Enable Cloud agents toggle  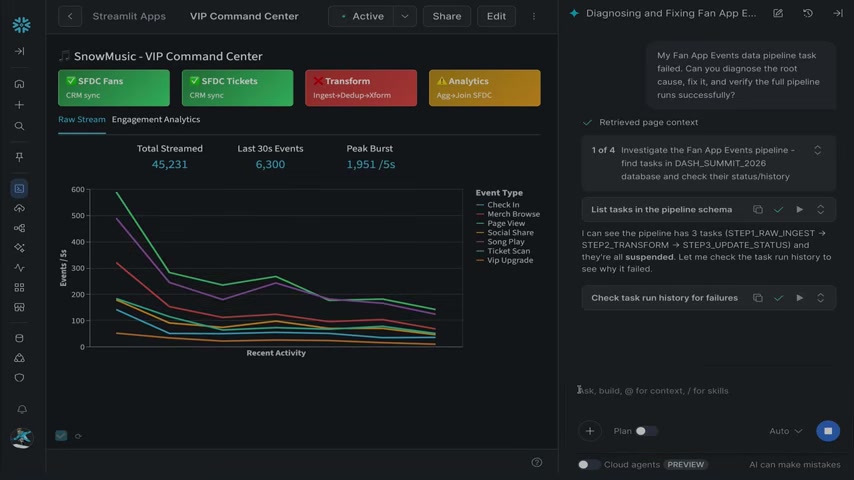588,465
